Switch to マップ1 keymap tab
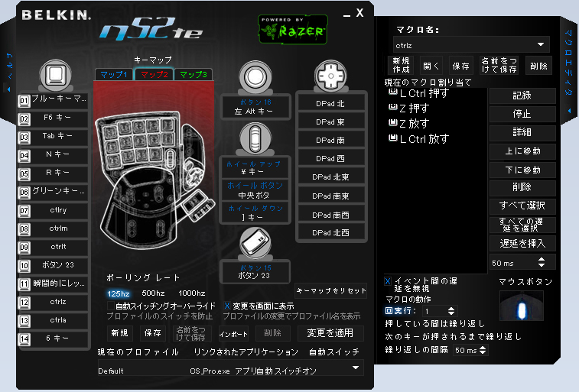 (114, 74)
